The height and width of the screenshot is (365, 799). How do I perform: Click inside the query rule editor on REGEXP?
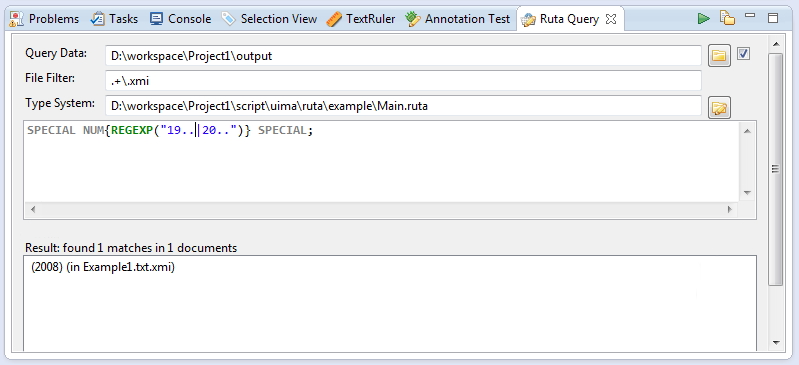[132, 131]
